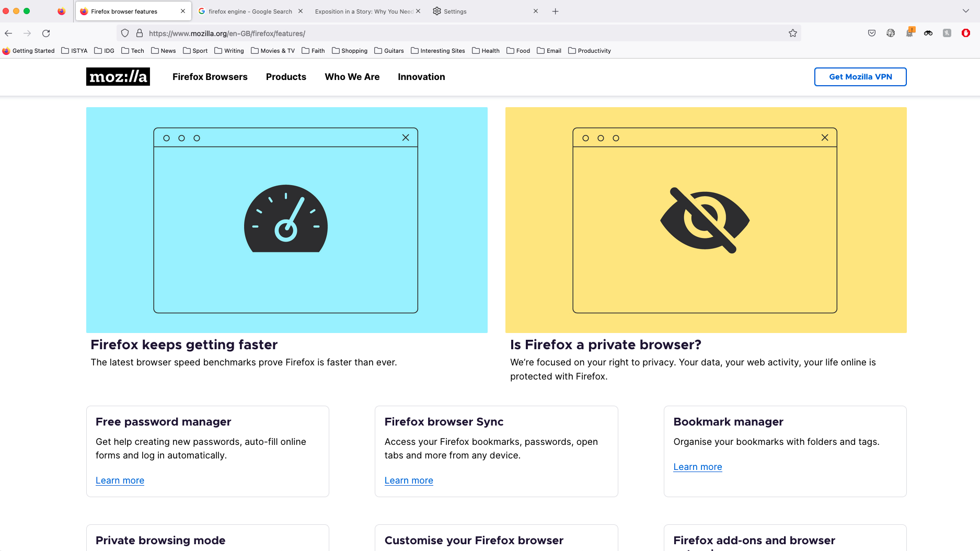Click Learn more under Bookmark manager
Viewport: 980px width, 551px height.
698,467
